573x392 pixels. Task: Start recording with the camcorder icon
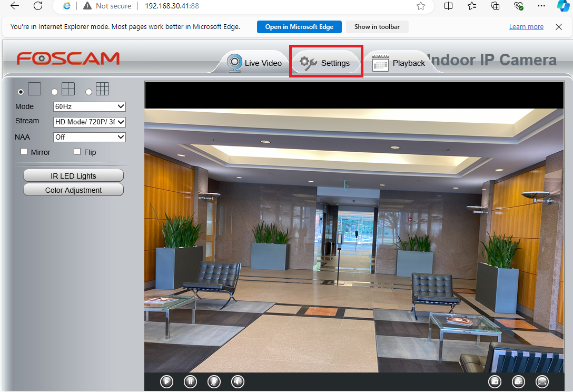(x=518, y=381)
